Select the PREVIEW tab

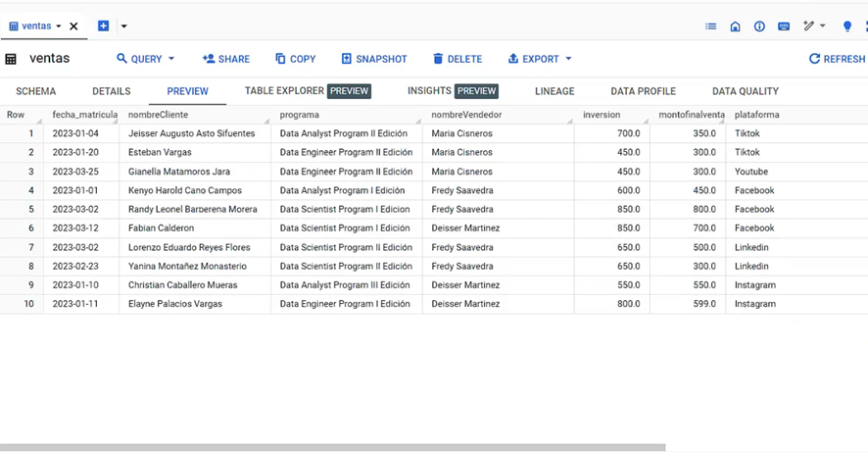pyautogui.click(x=188, y=91)
